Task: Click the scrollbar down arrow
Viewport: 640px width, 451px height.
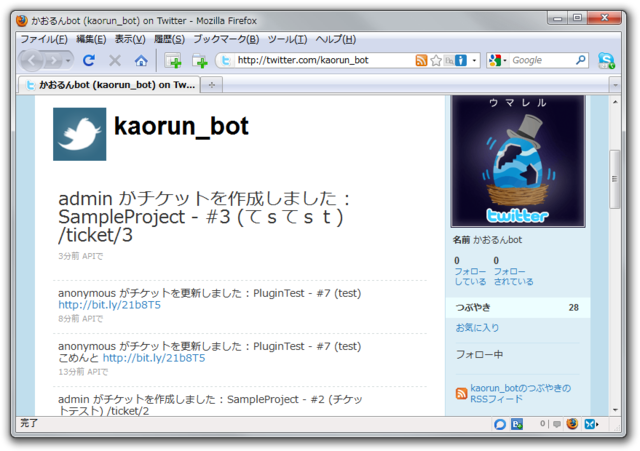Action: (615, 410)
